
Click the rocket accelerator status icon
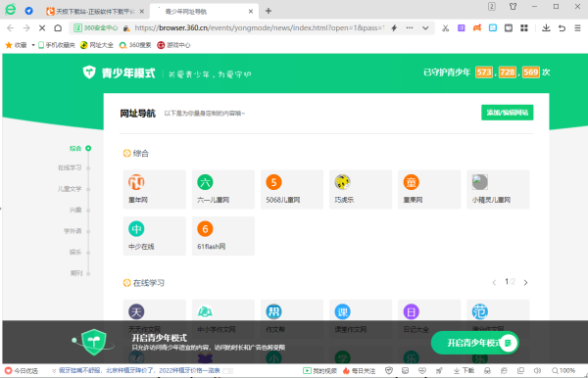(439, 371)
